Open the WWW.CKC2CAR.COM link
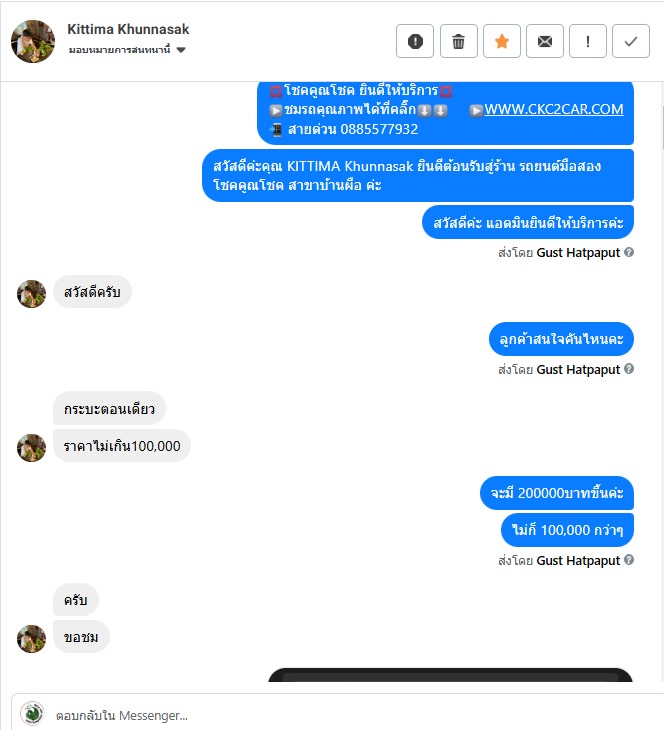664x730 pixels. 554,109
